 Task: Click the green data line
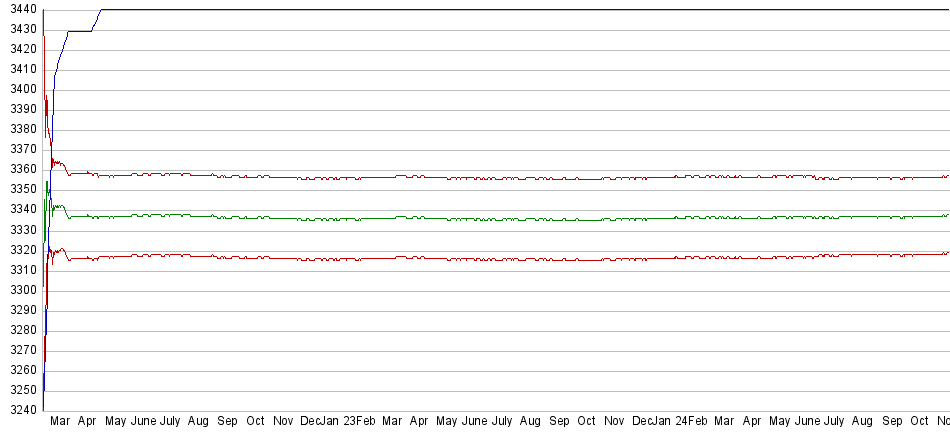click(x=500, y=218)
